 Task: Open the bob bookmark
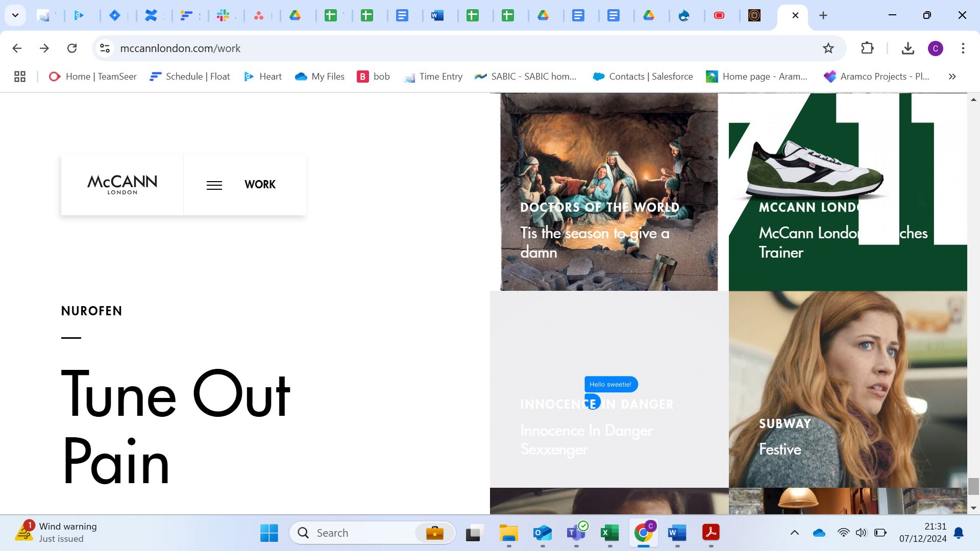click(x=373, y=77)
